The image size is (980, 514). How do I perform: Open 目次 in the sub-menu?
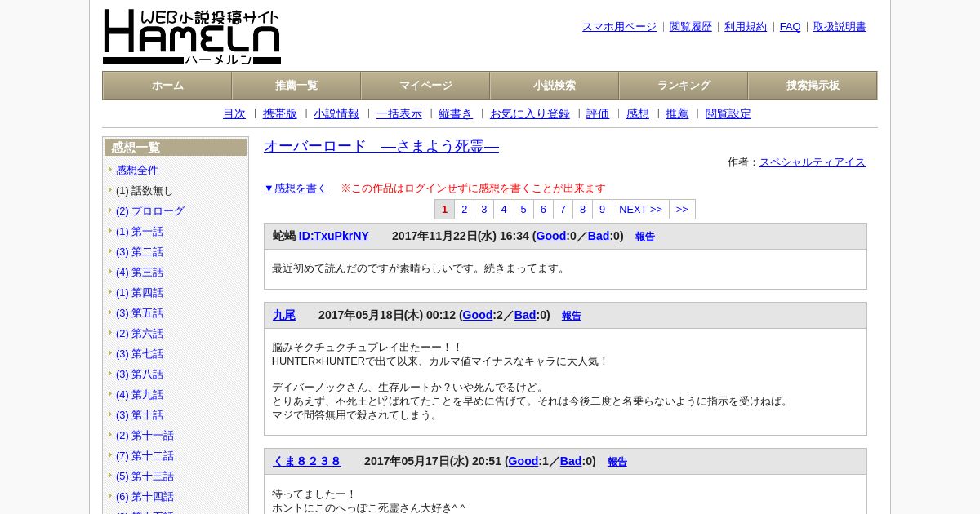(x=234, y=114)
